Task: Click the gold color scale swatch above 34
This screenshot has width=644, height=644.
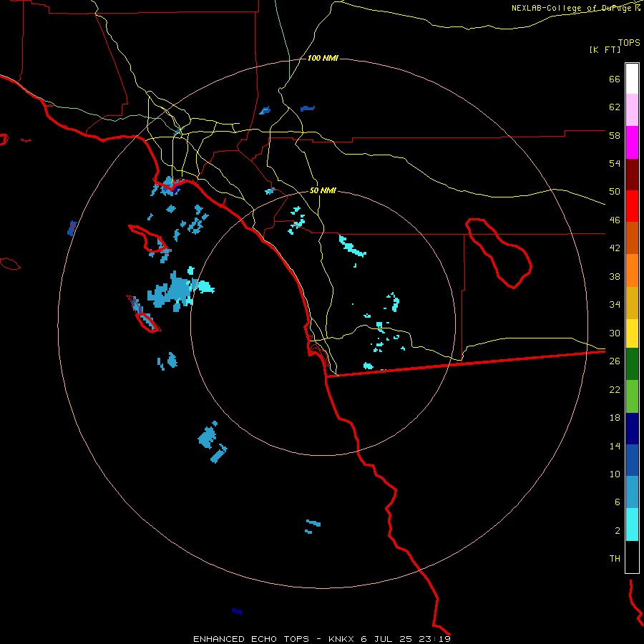Action: (x=632, y=302)
